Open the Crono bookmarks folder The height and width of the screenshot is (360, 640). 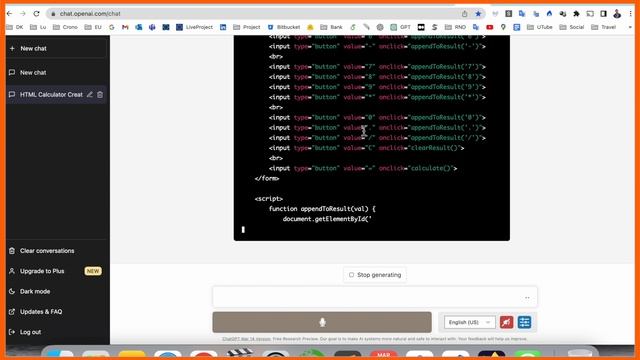(x=65, y=27)
